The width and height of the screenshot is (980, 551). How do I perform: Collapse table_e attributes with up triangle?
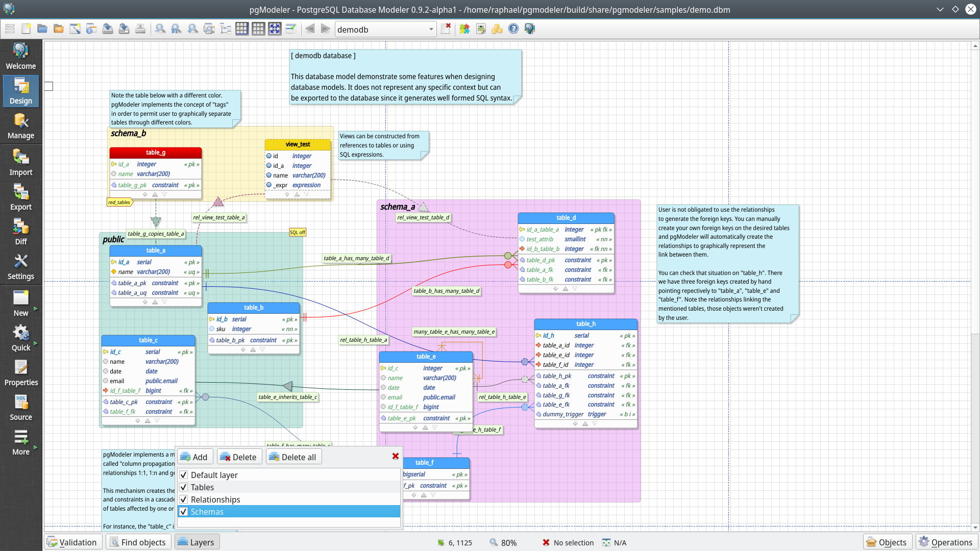pos(425,428)
